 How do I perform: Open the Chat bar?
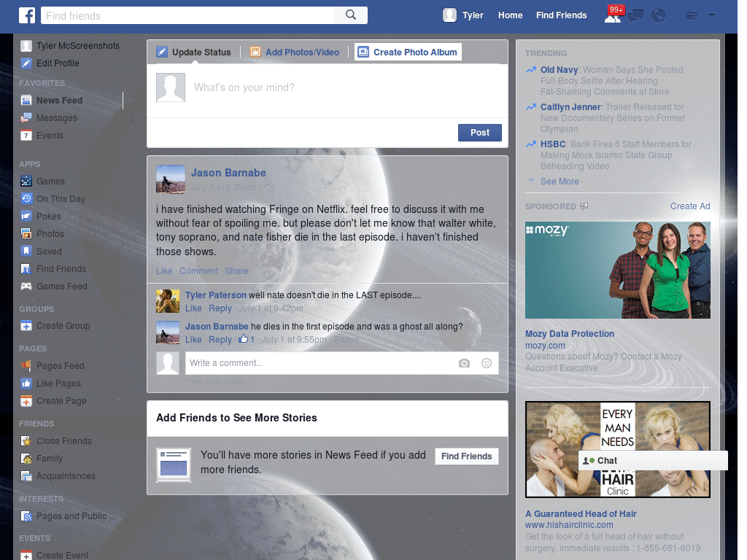(x=653, y=461)
